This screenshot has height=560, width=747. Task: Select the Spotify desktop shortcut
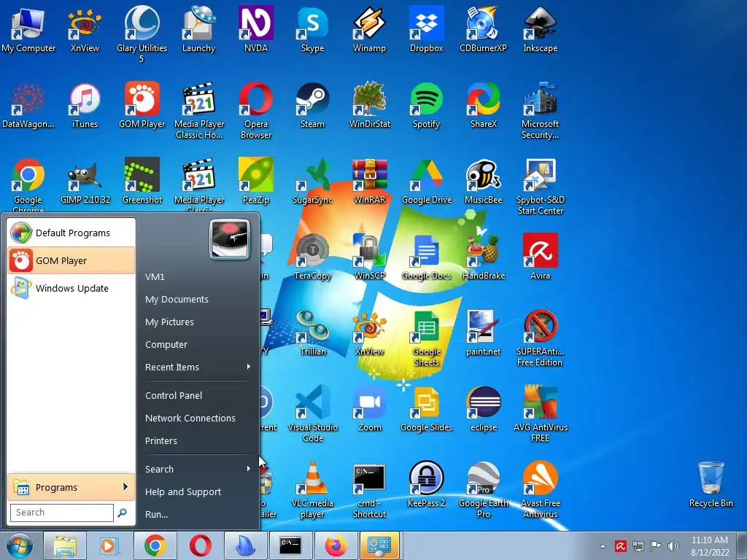[x=426, y=105]
